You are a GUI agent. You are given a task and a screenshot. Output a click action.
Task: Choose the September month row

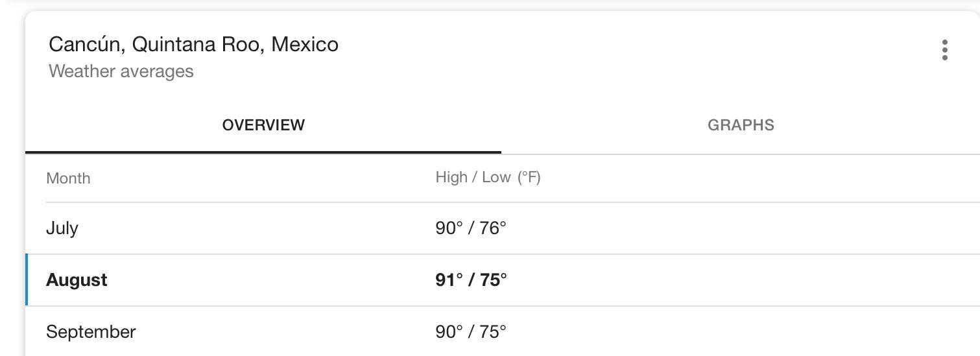click(503, 331)
